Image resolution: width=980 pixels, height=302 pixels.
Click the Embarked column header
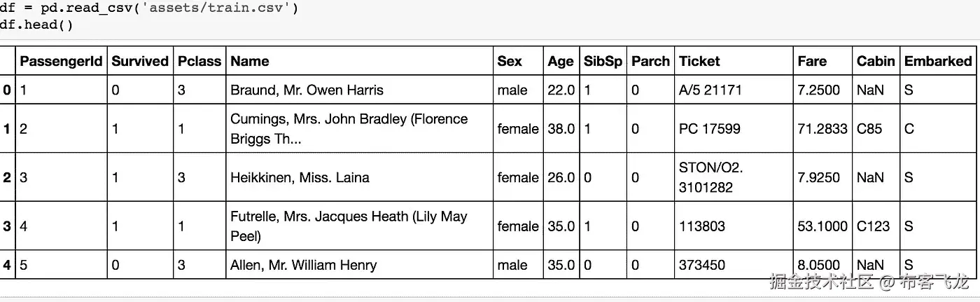point(938,61)
